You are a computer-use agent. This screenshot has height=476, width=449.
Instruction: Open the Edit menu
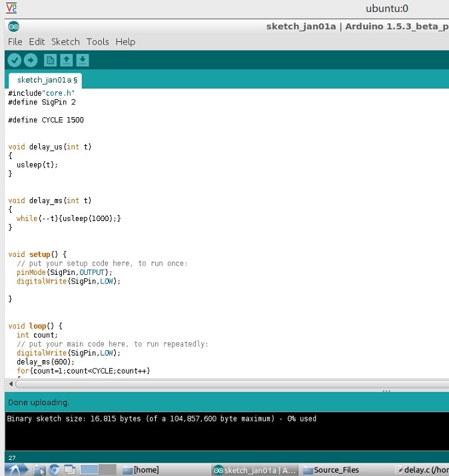[x=37, y=41]
